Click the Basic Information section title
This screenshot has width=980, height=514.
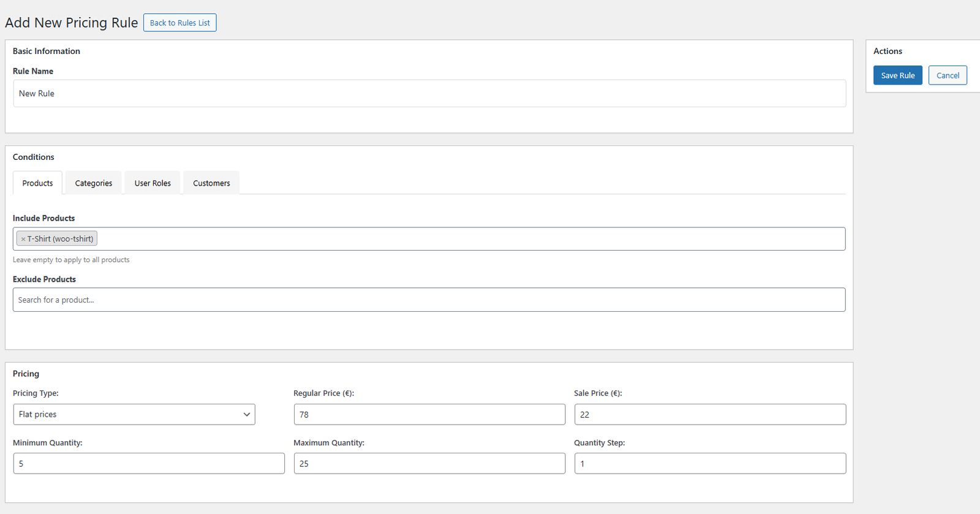(x=47, y=51)
